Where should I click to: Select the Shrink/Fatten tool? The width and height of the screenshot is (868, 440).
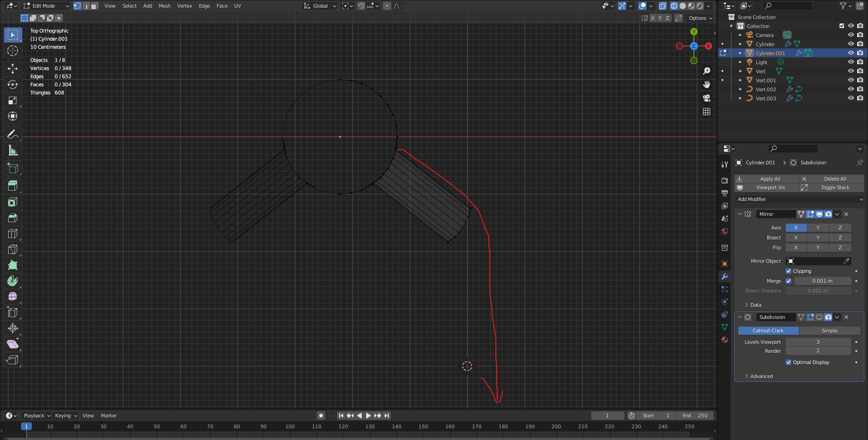tap(13, 328)
